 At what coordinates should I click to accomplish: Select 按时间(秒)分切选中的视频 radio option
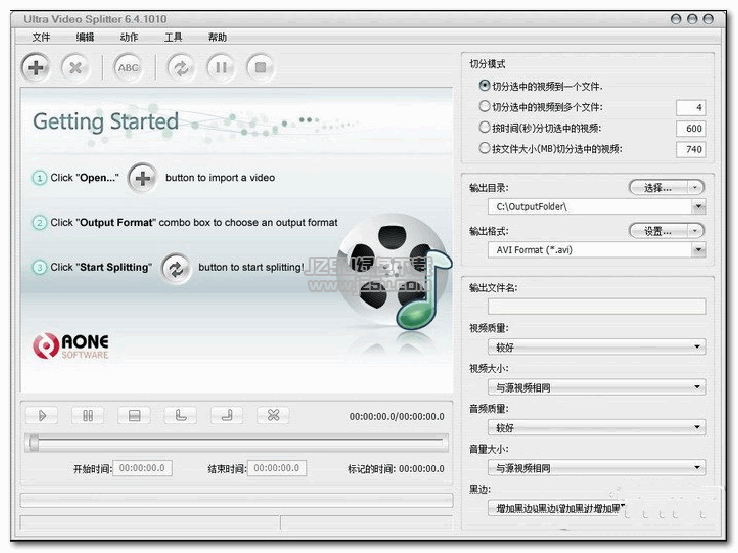[485, 128]
